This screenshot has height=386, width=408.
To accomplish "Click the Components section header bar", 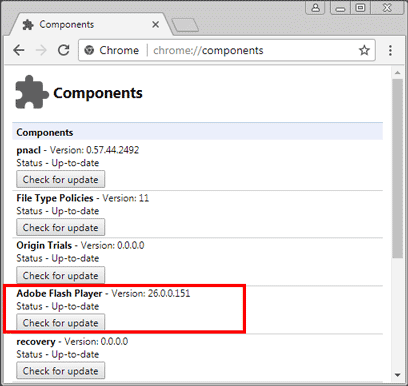I will 198,132.
